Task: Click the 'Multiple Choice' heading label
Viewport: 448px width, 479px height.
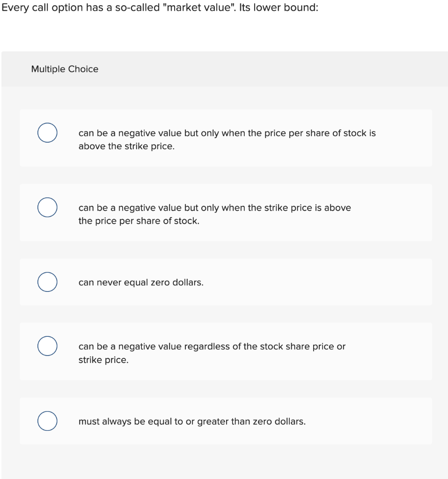Action: click(x=65, y=69)
